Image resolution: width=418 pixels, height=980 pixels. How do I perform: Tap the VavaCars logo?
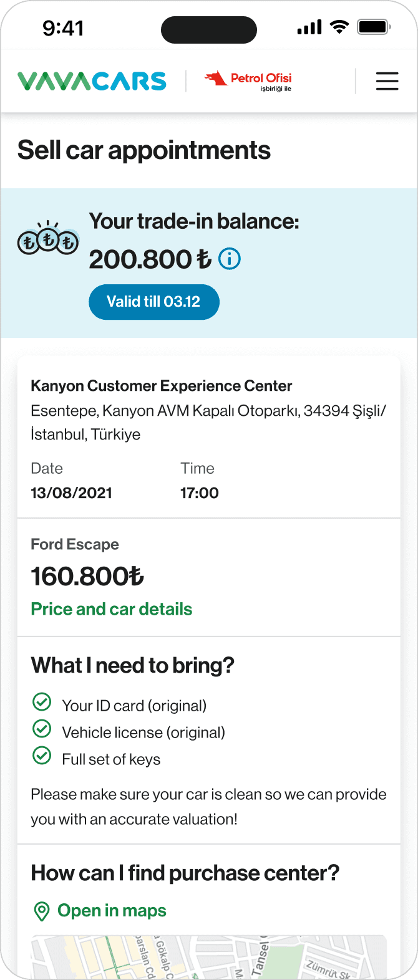(92, 81)
